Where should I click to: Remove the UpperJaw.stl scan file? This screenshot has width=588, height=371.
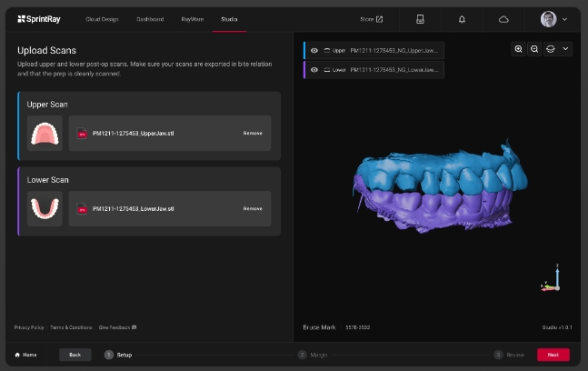pyautogui.click(x=253, y=133)
